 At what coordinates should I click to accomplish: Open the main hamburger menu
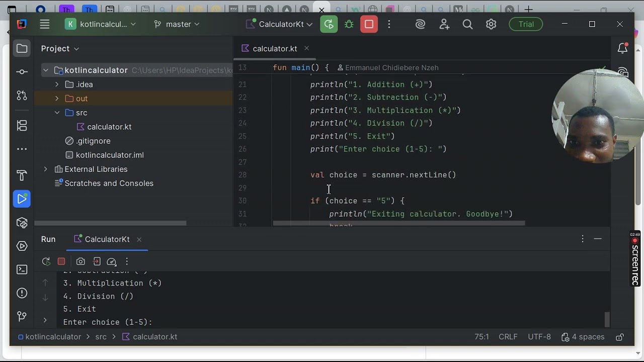coord(45,24)
